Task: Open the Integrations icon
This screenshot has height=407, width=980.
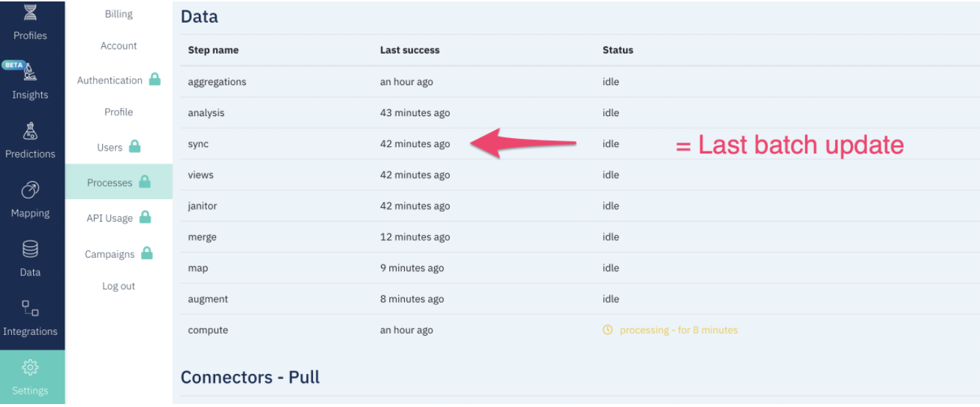Action: [x=30, y=309]
